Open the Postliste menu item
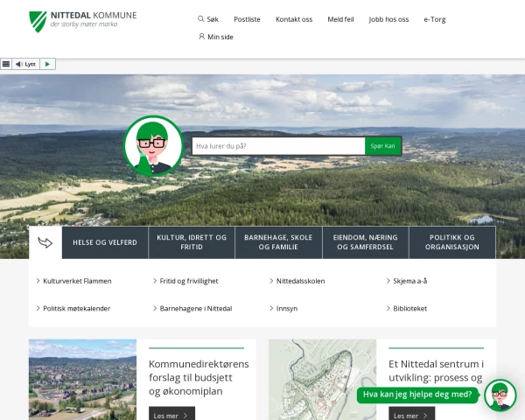The height and width of the screenshot is (420, 525). [247, 19]
